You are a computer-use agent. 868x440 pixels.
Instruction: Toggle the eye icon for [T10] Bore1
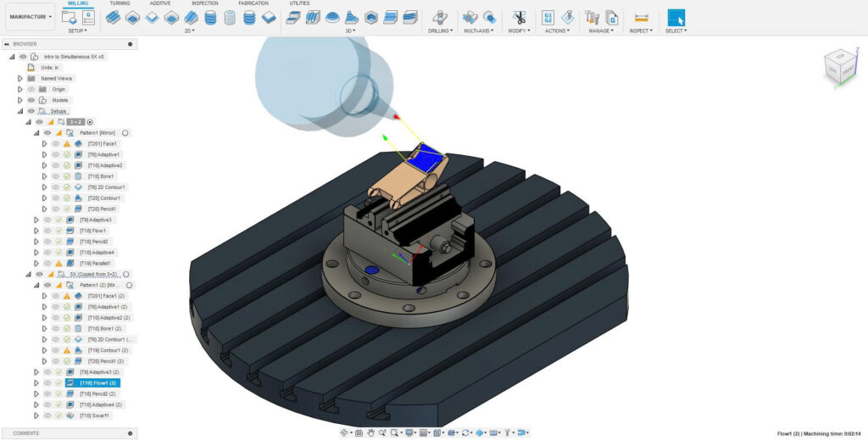tap(55, 176)
